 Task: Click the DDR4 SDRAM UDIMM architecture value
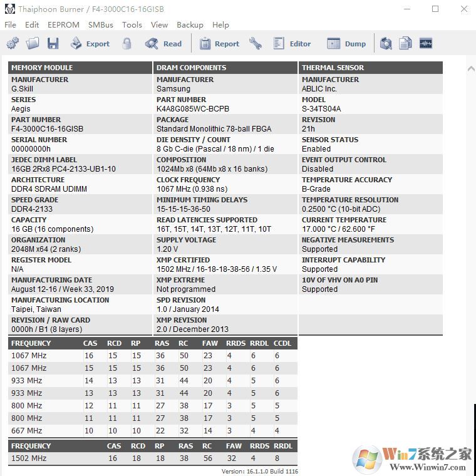[x=49, y=189]
